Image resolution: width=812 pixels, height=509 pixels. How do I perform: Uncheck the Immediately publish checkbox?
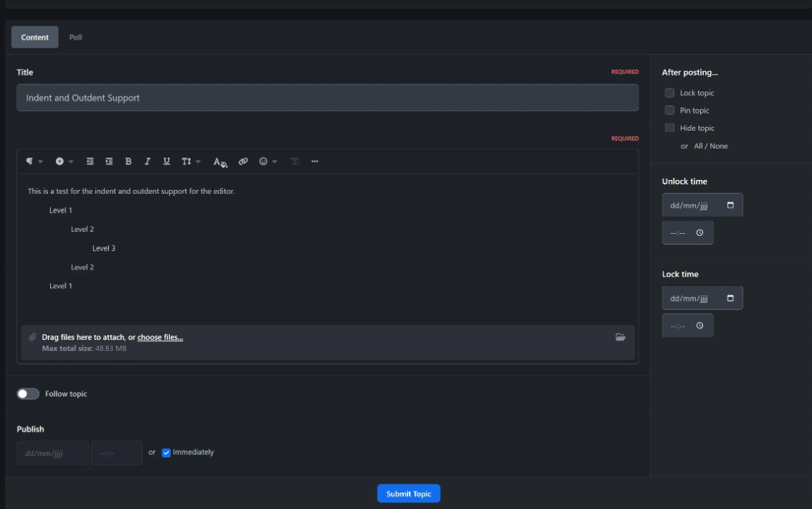[x=166, y=452]
